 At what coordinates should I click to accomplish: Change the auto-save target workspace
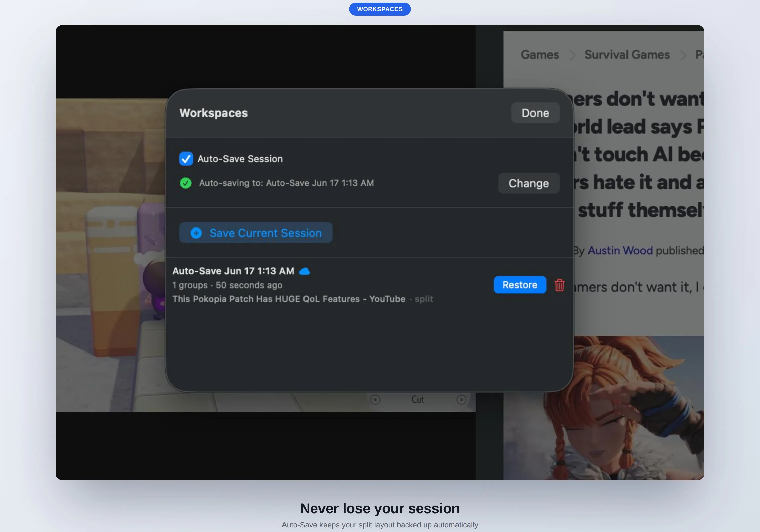(529, 183)
